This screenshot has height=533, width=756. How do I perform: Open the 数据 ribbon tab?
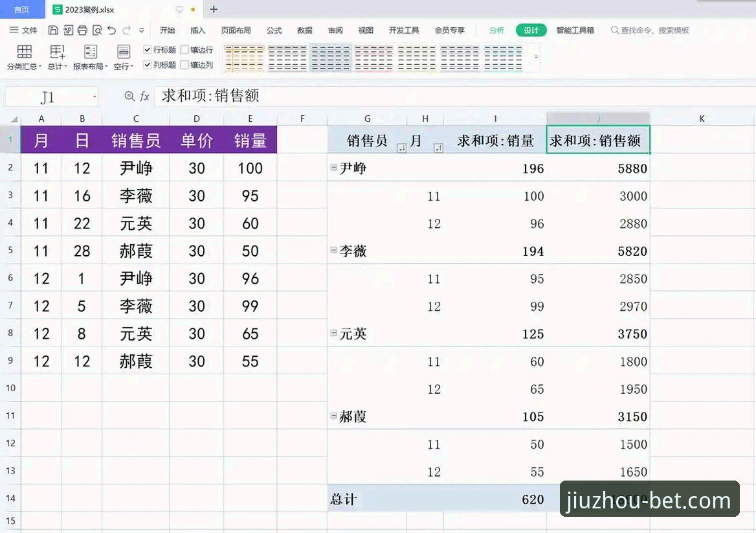click(x=305, y=30)
